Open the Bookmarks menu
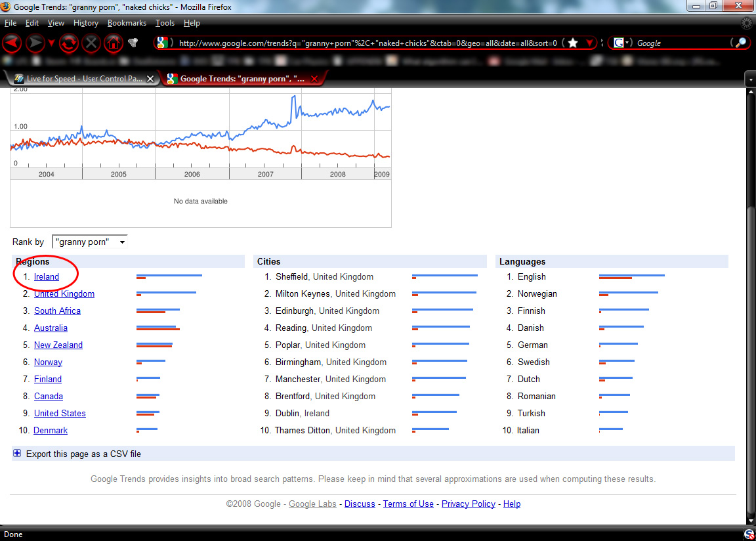 tap(127, 23)
